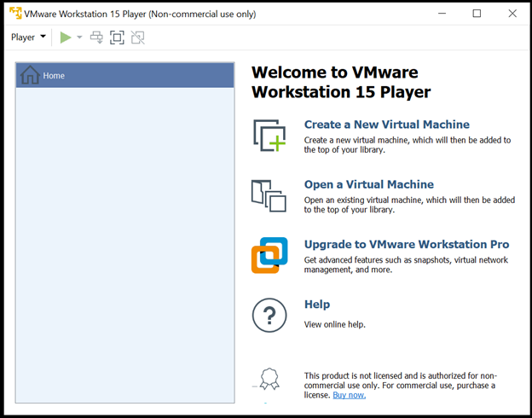This screenshot has width=532, height=418.
Task: Click the green Power On play button
Action: [66, 38]
